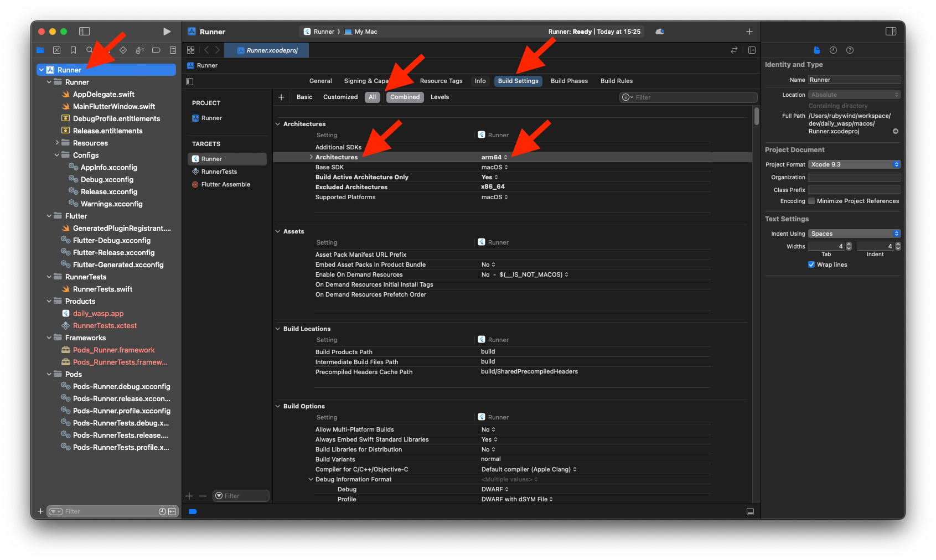Expand the Resources folder
Viewport: 936px width, 560px height.
pyautogui.click(x=57, y=143)
